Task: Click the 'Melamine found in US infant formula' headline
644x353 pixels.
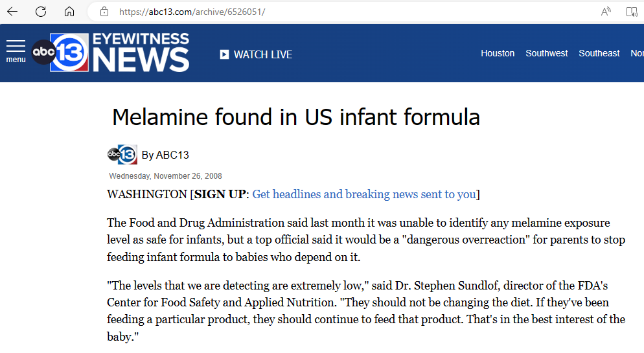Action: (296, 117)
